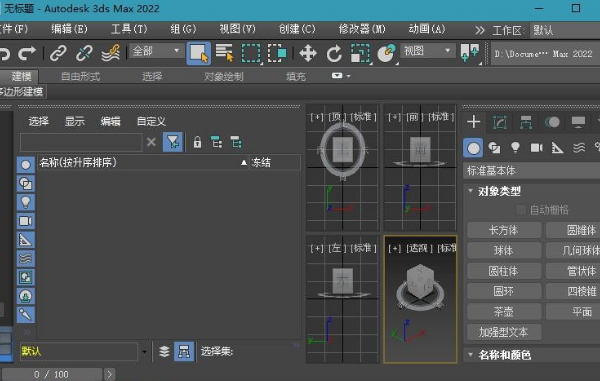
Task: Select Shapes category in Create panel
Action: 494,148
